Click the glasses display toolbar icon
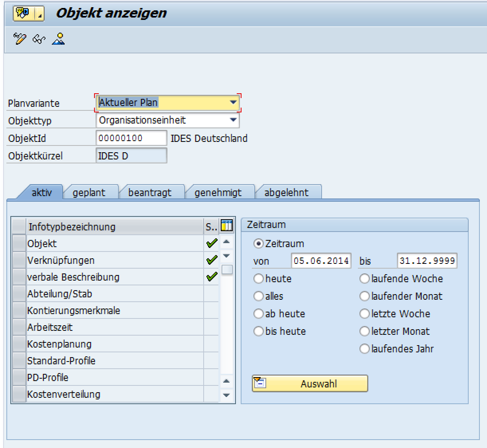 coord(39,39)
